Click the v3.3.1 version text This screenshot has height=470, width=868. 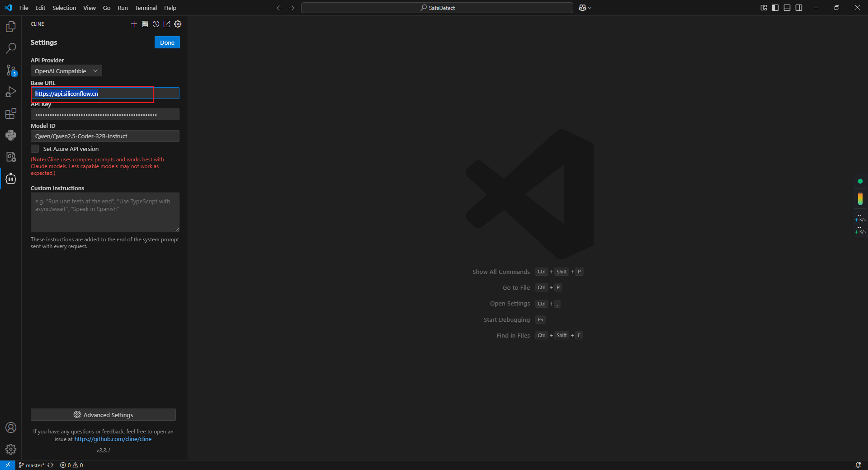103,451
